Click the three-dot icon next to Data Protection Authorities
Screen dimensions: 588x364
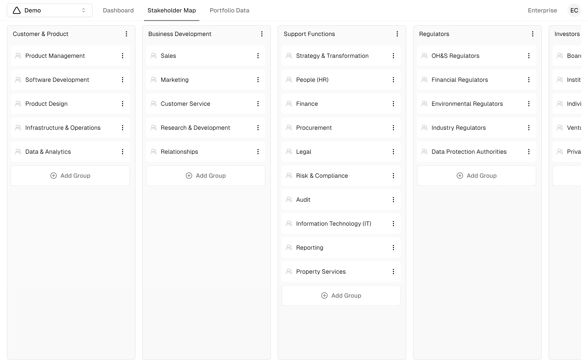[529, 152]
